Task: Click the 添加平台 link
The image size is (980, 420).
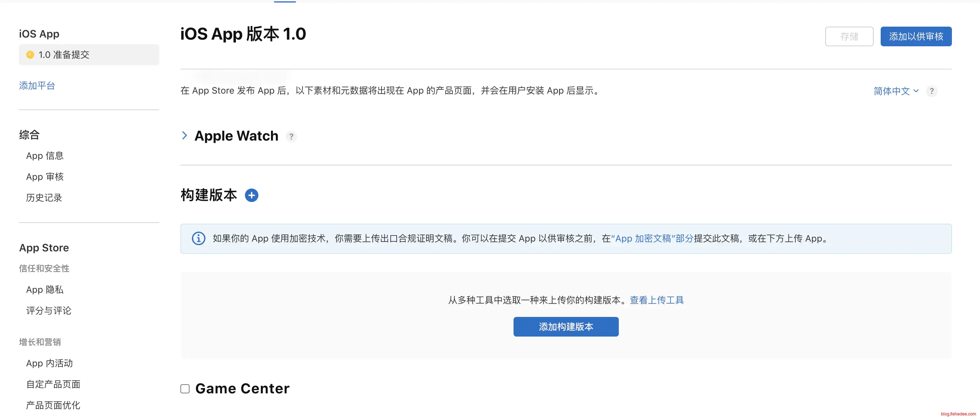Action: 37,86
